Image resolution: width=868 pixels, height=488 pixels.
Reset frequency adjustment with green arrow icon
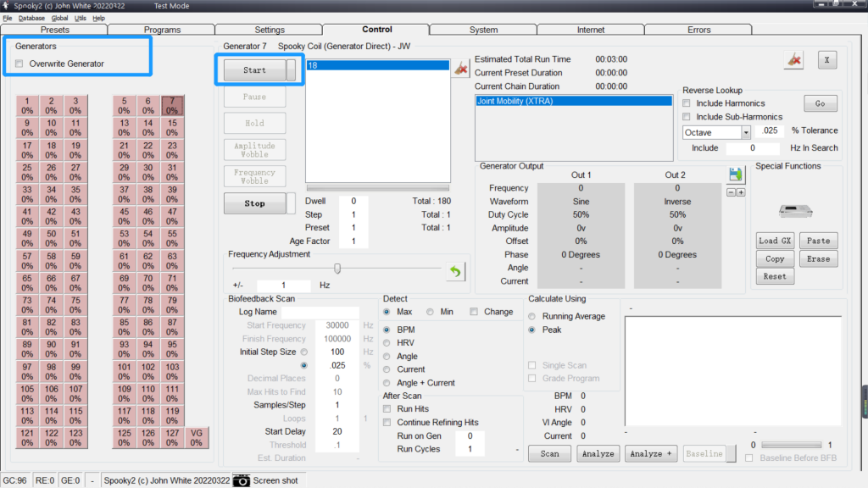coord(455,272)
